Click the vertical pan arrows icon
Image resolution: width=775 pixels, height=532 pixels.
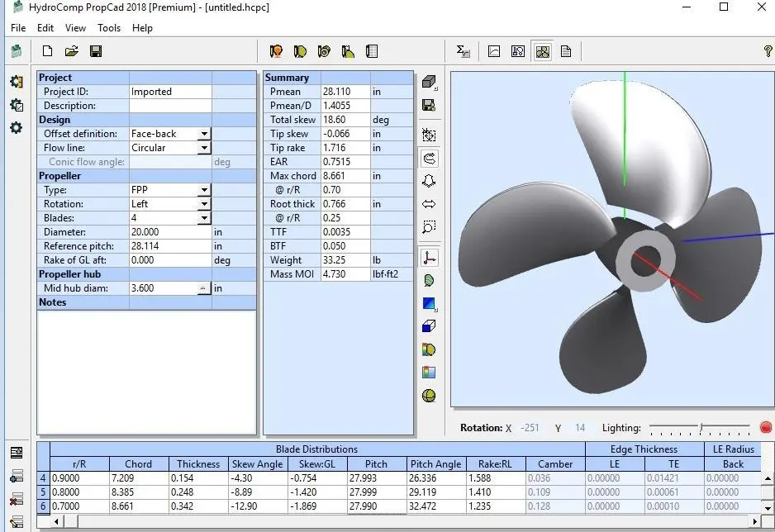[x=429, y=181]
